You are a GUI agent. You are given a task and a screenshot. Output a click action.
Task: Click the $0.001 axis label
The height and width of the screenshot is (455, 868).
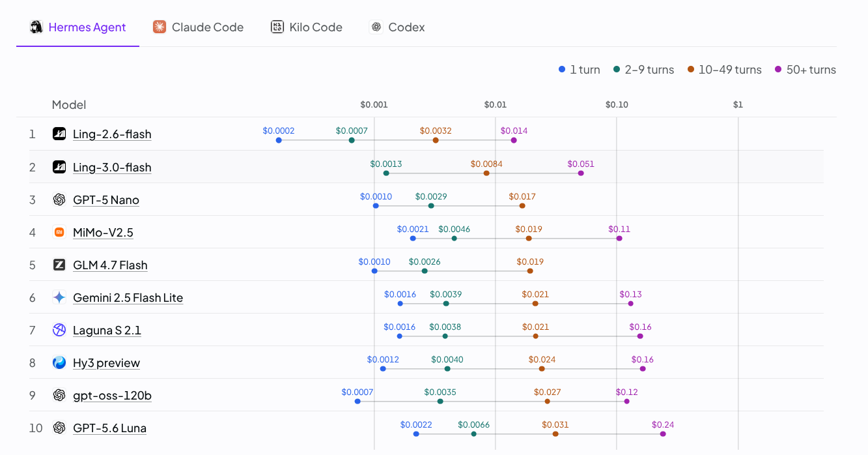pos(374,105)
